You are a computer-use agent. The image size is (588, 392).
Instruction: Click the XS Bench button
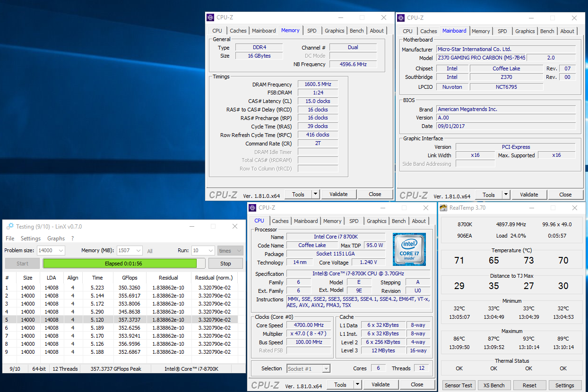[494, 385]
